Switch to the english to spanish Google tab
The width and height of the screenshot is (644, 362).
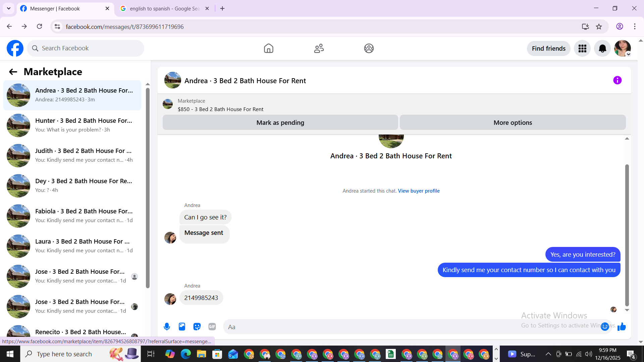164,9
